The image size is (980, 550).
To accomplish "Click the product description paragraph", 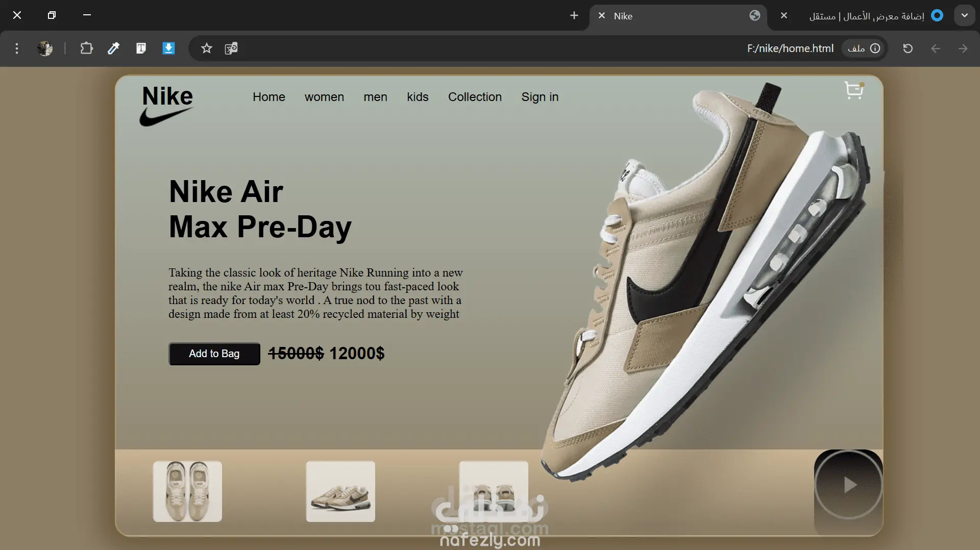I will pos(315,293).
